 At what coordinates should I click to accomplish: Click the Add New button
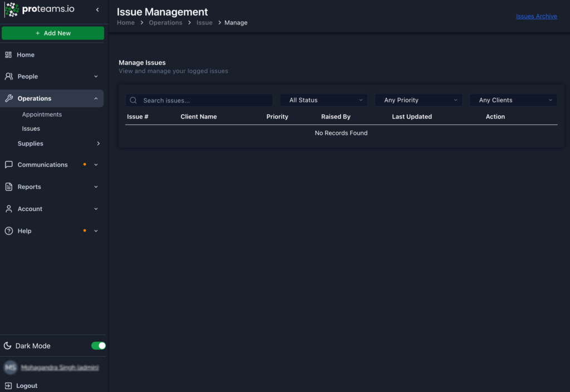53,33
